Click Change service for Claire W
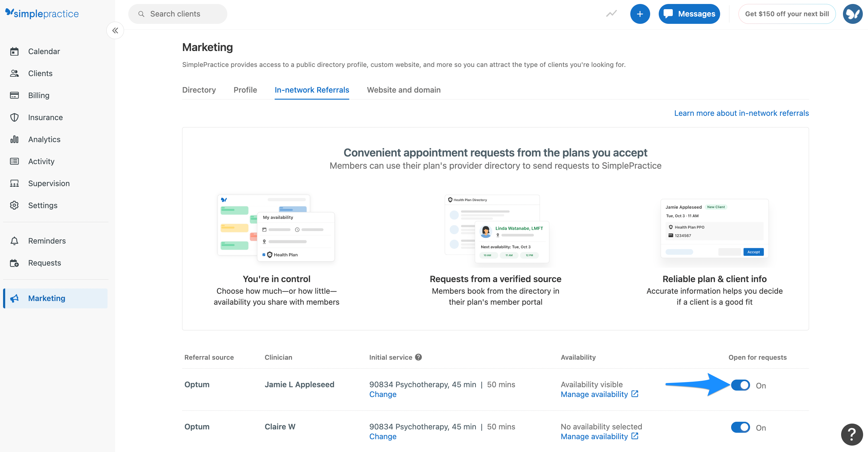Image resolution: width=868 pixels, height=452 pixels. (x=383, y=436)
